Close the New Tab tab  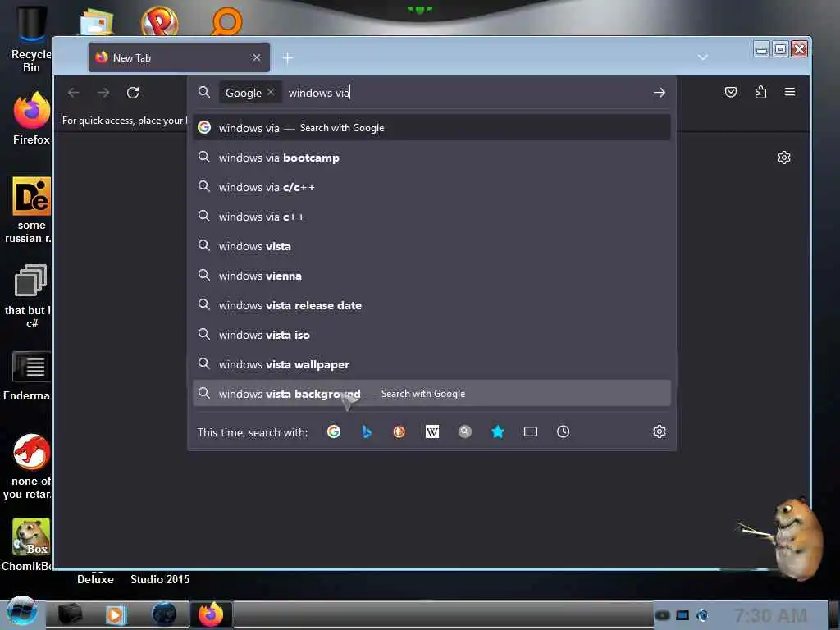257,57
